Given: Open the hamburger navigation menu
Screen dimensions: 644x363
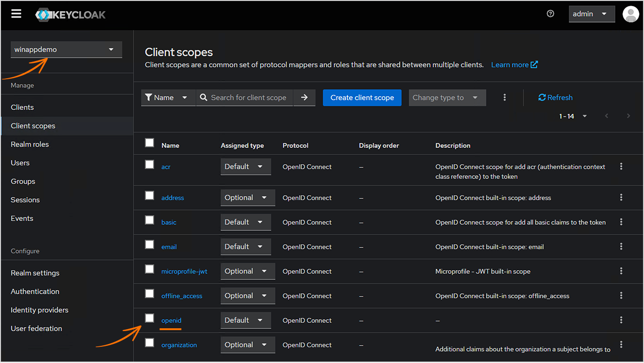Looking at the screenshot, I should 16,14.
